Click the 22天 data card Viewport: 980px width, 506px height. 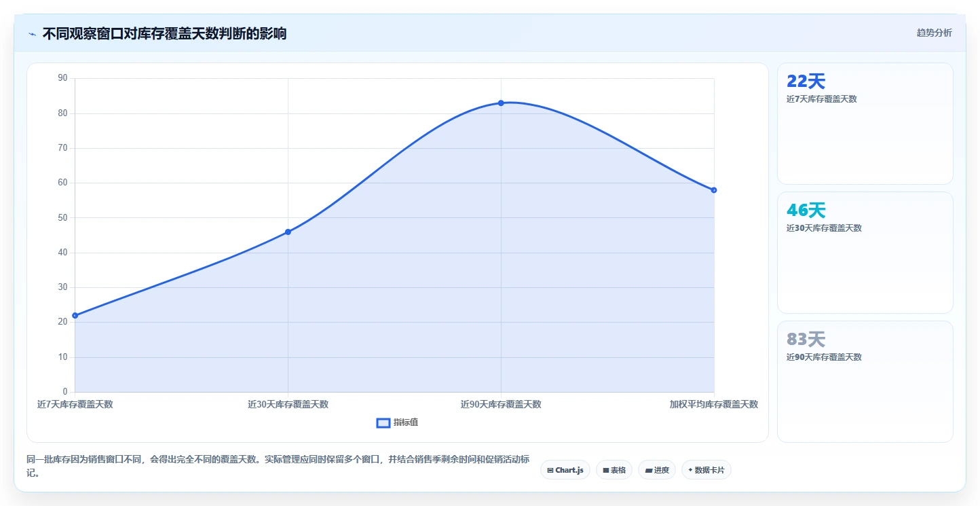point(865,124)
